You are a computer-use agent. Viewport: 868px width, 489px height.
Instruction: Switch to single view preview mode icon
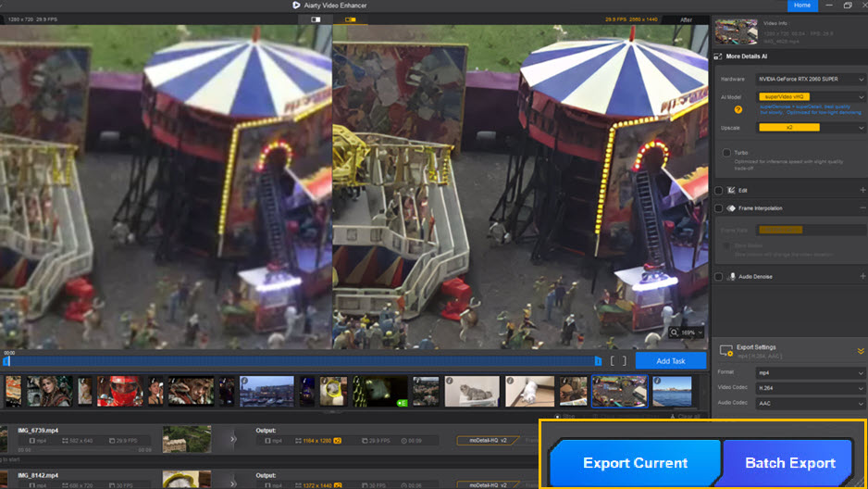[x=316, y=19]
